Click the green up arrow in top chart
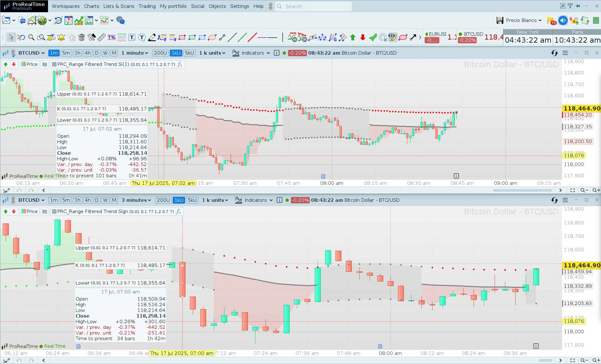This screenshot has width=601, height=364. tap(6, 64)
